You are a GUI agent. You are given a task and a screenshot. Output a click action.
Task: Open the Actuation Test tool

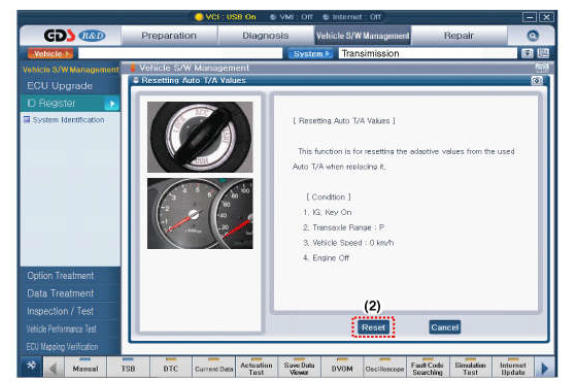click(x=256, y=368)
